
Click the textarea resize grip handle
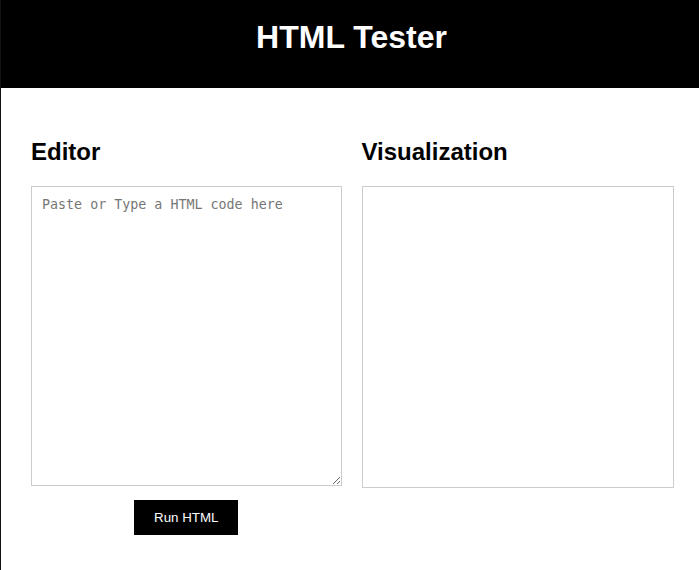(x=337, y=480)
